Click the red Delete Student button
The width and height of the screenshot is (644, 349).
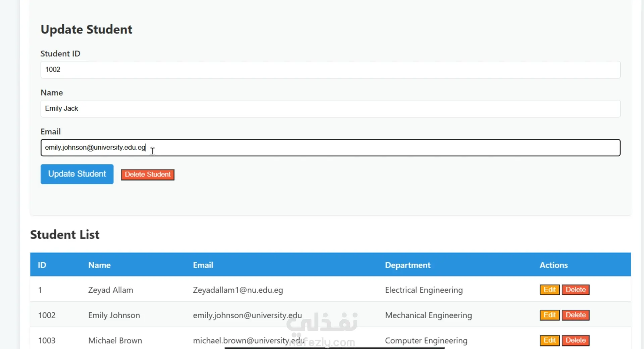pos(148,174)
